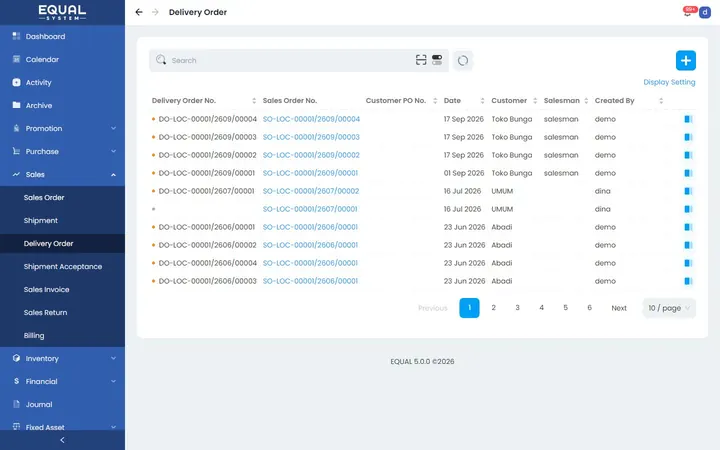Go back with the left arrow

[x=139, y=12]
